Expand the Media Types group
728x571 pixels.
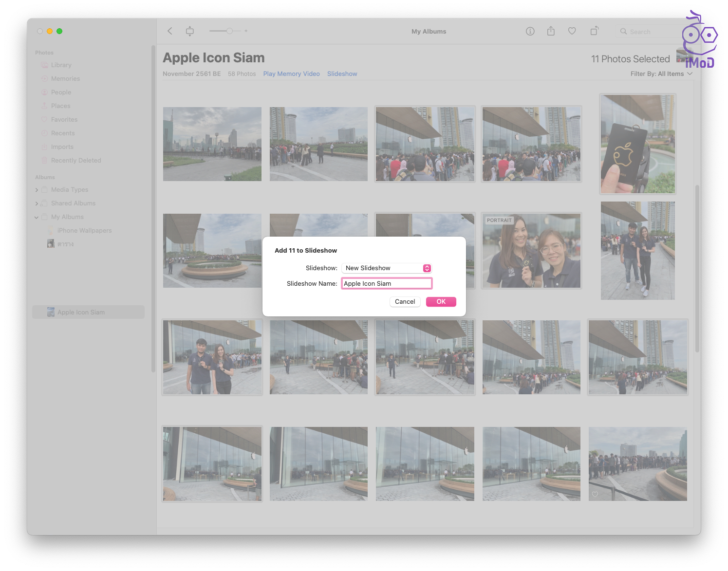click(37, 190)
